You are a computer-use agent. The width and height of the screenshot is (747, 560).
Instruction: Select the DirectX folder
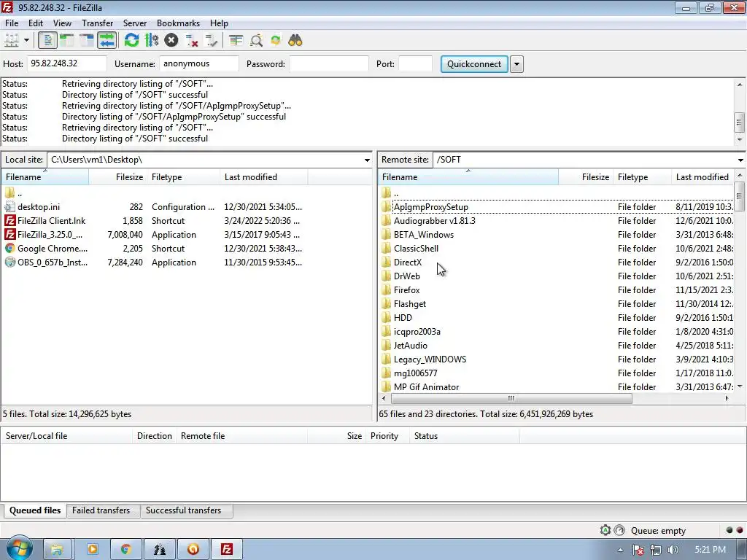(x=408, y=262)
